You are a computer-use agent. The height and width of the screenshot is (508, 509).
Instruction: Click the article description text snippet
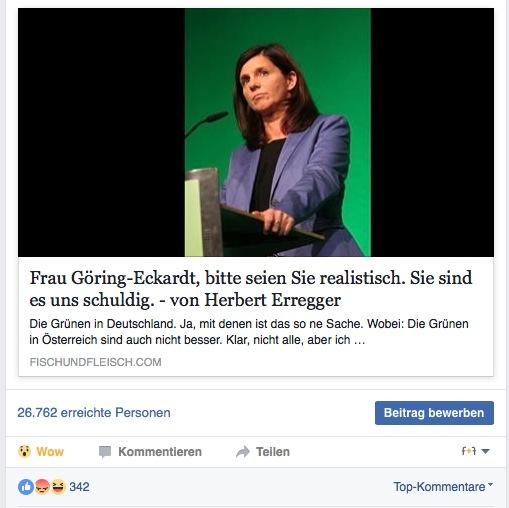click(249, 332)
